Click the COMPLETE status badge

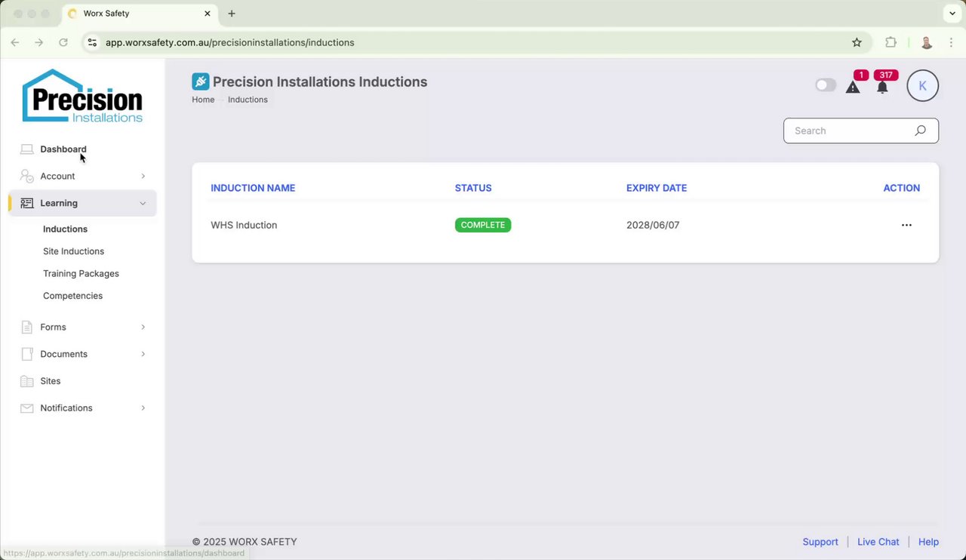(x=483, y=225)
